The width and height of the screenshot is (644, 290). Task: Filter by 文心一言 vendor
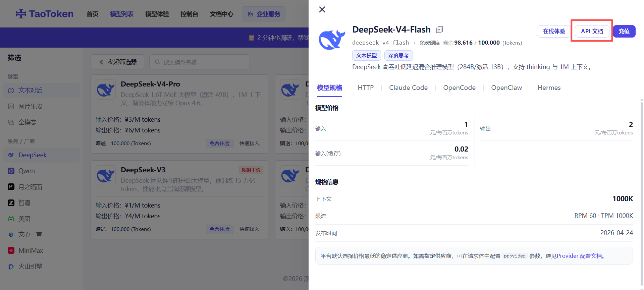pyautogui.click(x=42, y=235)
